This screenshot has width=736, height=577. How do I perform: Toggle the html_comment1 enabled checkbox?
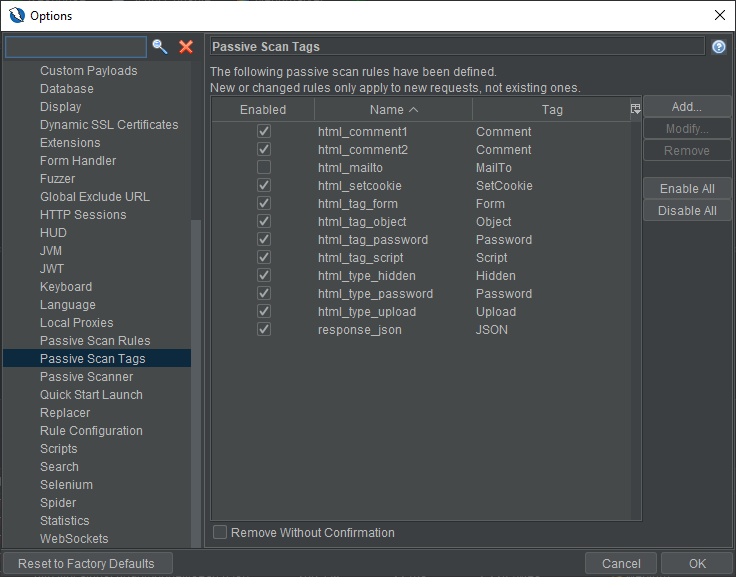[264, 131]
